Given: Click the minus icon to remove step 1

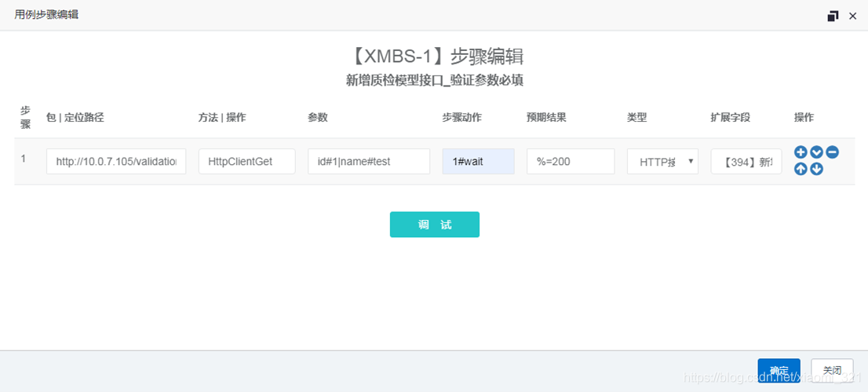Looking at the screenshot, I should coord(833,152).
